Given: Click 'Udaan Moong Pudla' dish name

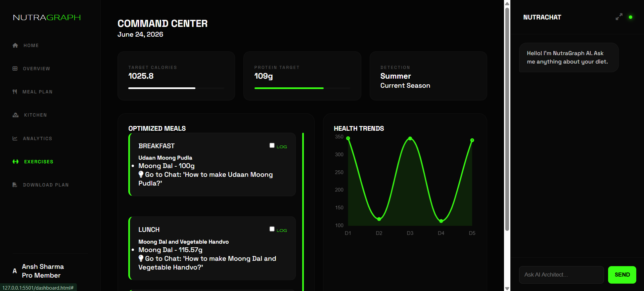Looking at the screenshot, I should 165,158.
